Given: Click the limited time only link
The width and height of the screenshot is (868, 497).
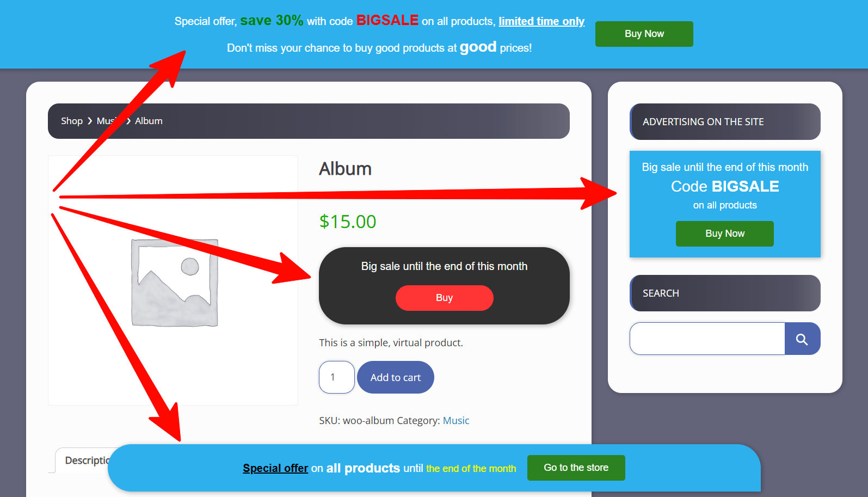Looking at the screenshot, I should (x=541, y=21).
